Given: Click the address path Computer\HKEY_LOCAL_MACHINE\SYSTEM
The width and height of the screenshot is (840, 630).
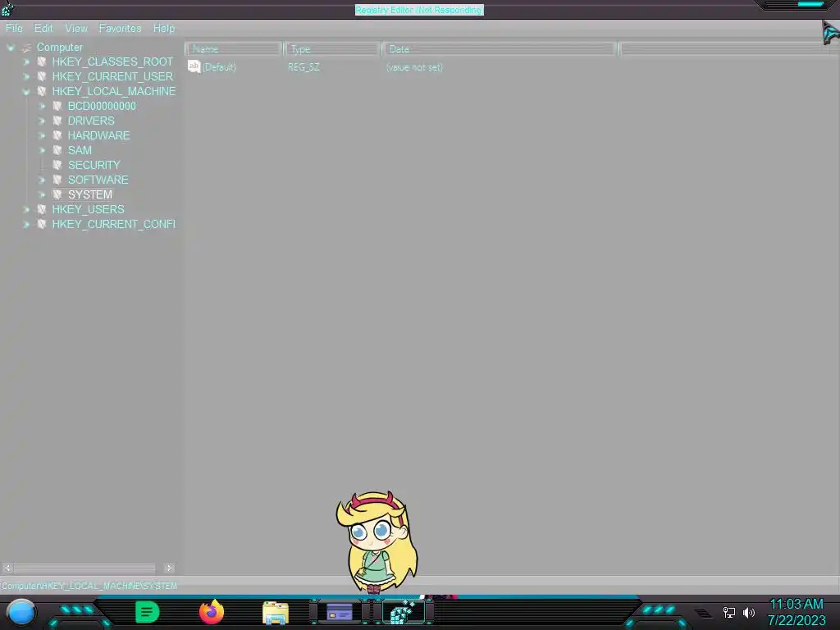Looking at the screenshot, I should click(89, 586).
